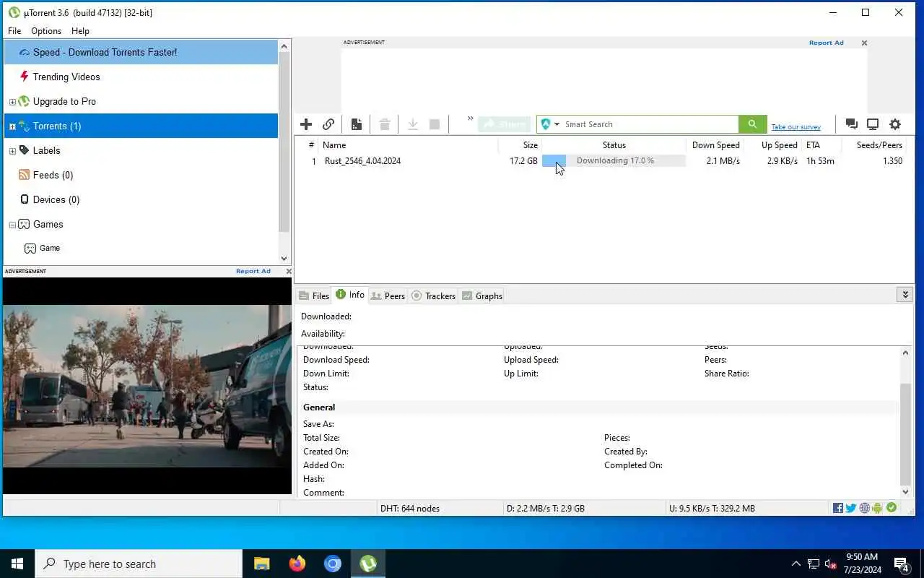Screen dimensions: 924x578
Task: Click the chat bubbles toolbar icon
Action: click(851, 124)
